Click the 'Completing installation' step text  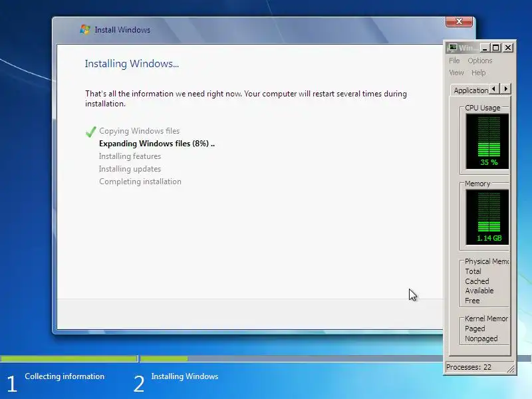(140, 182)
